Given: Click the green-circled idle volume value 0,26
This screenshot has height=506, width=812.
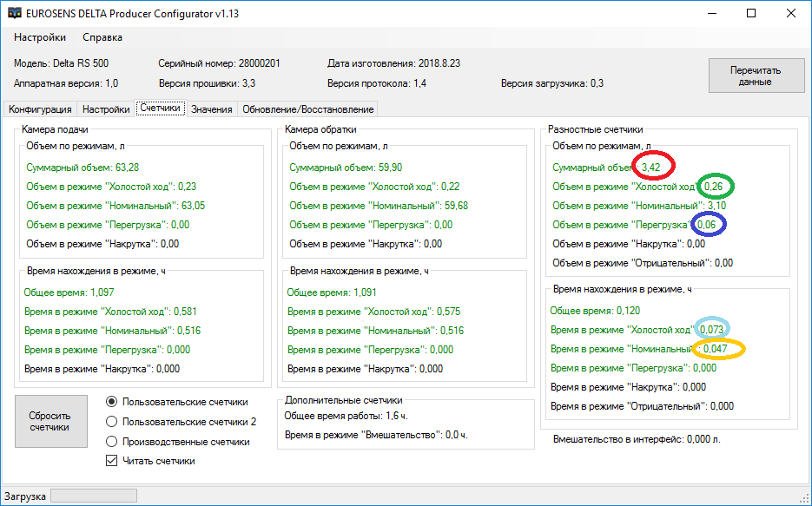Looking at the screenshot, I should [713, 187].
